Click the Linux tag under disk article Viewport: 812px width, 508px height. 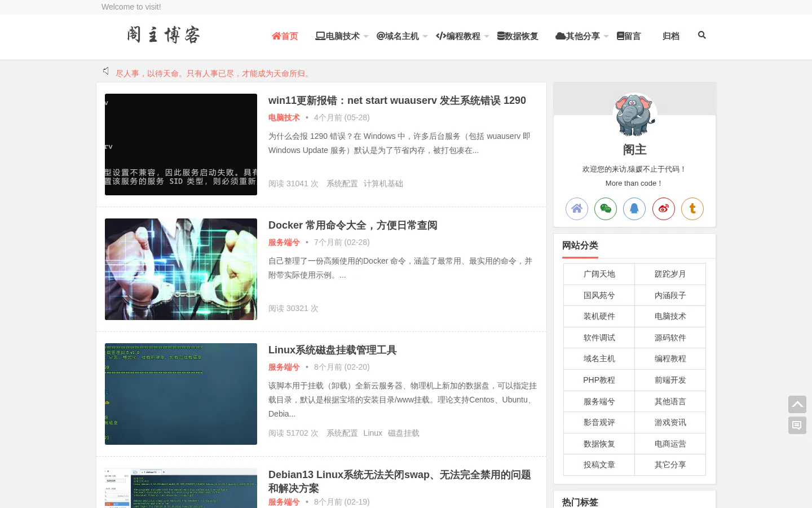pyautogui.click(x=373, y=433)
